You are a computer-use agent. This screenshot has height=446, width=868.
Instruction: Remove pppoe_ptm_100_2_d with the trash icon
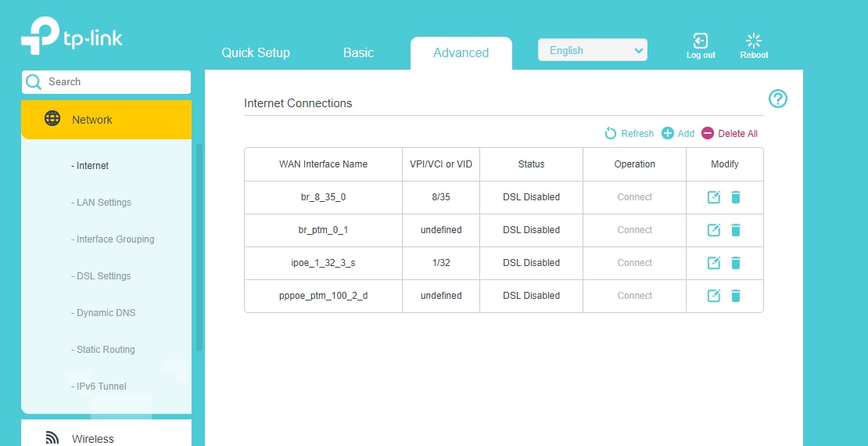pos(736,296)
